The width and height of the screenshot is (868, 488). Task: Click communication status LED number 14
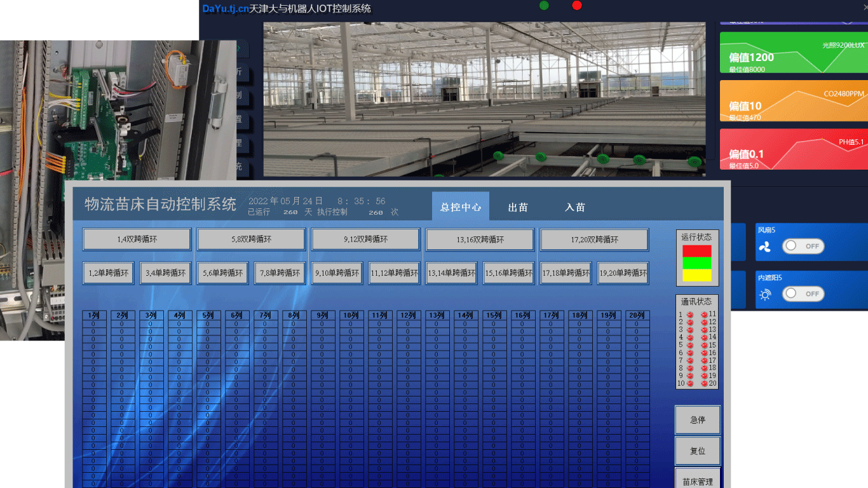click(x=704, y=337)
